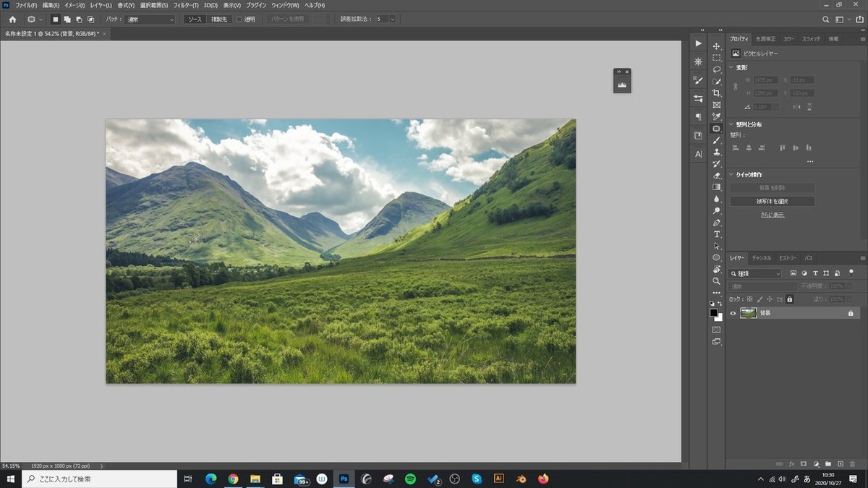Image resolution: width=868 pixels, height=488 pixels.
Task: Select the Quick Selection tool
Action: point(717,81)
